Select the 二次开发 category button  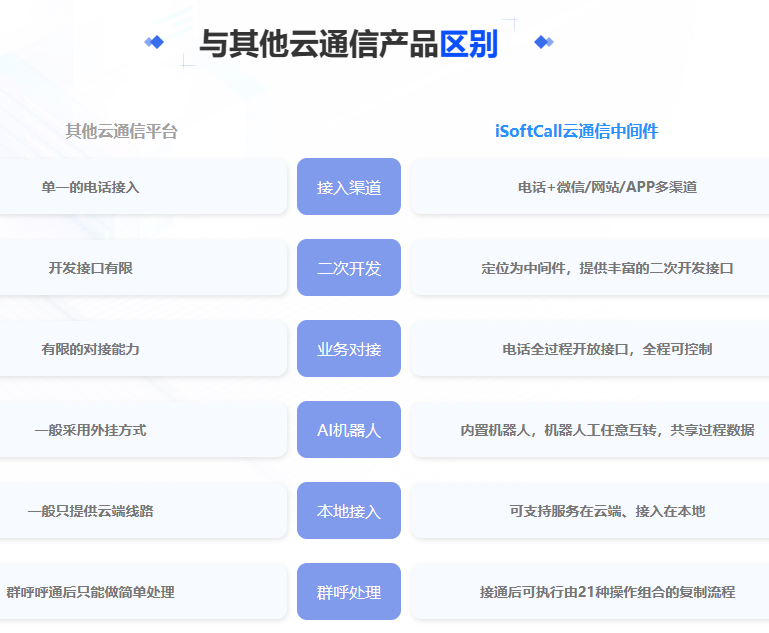click(349, 268)
